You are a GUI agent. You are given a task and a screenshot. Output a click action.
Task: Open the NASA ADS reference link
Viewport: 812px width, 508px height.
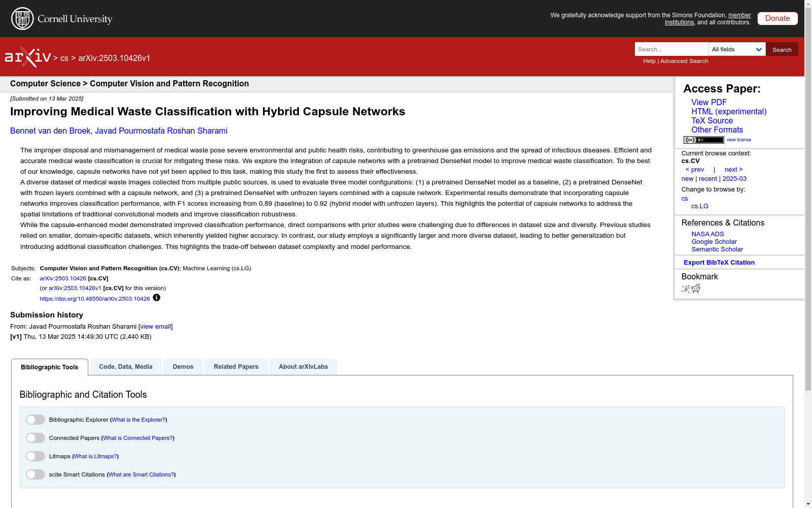click(707, 234)
